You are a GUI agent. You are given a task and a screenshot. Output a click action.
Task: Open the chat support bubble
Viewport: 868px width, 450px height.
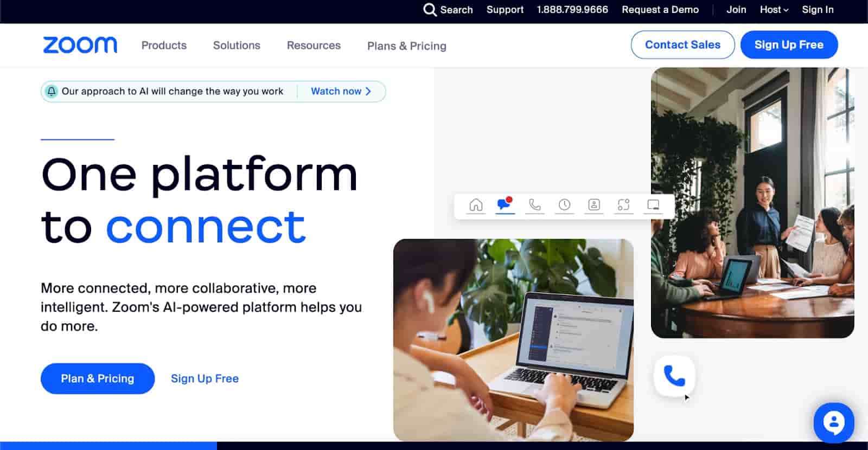click(834, 423)
